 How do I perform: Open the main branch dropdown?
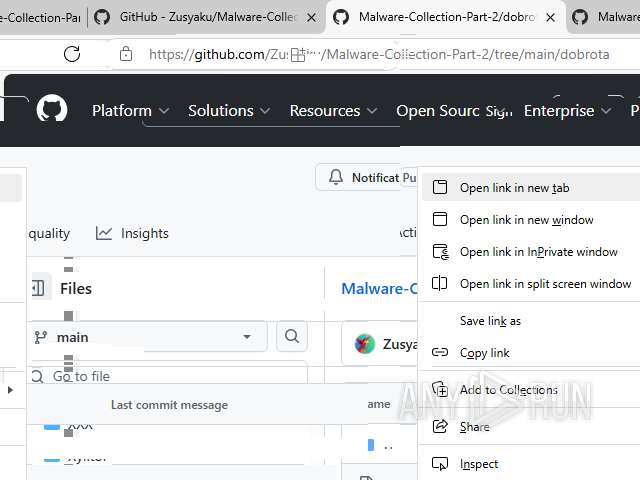pyautogui.click(x=149, y=337)
